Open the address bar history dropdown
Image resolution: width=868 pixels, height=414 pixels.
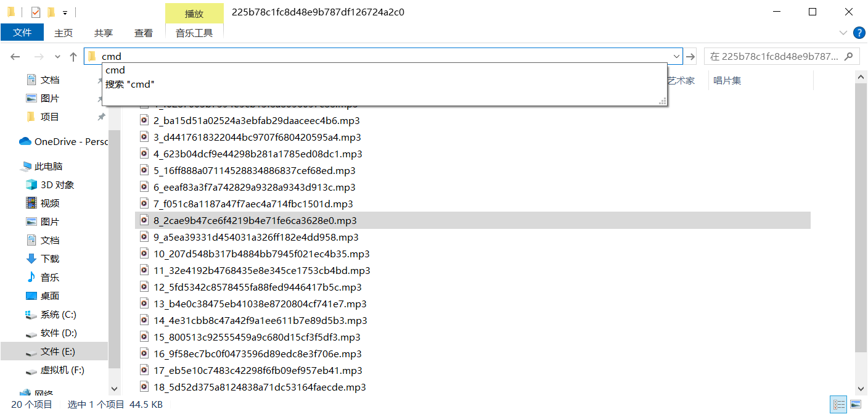coord(676,56)
